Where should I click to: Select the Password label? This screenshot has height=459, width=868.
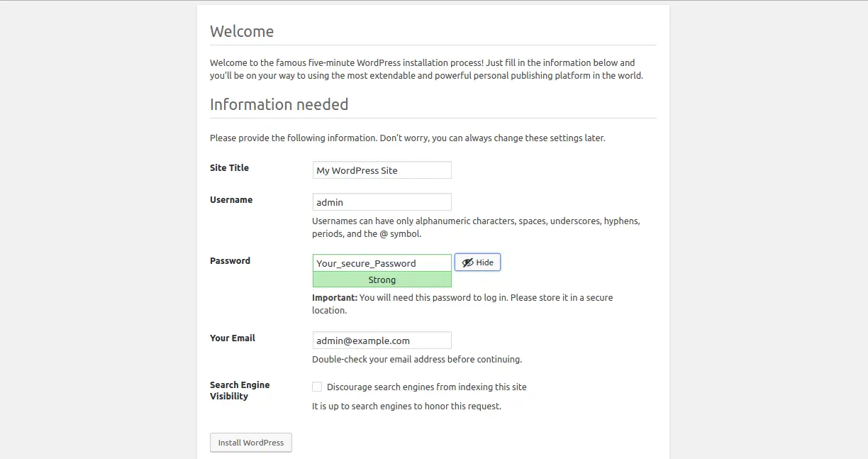coord(230,261)
